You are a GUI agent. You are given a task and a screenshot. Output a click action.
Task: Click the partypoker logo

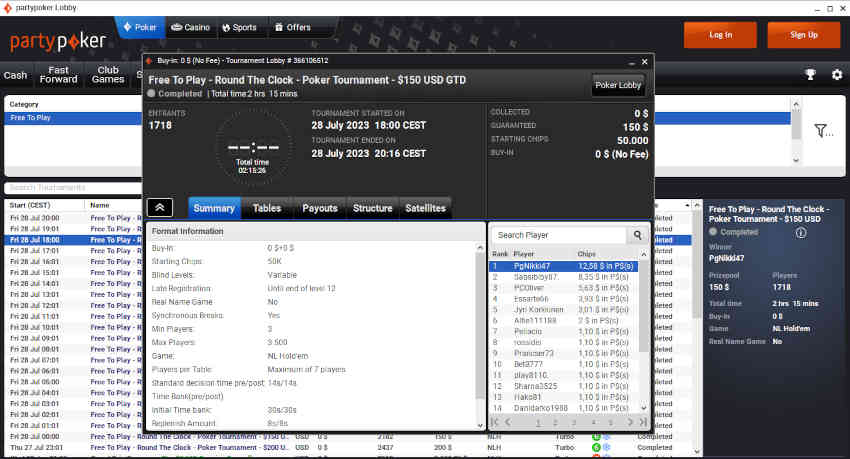pyautogui.click(x=57, y=41)
